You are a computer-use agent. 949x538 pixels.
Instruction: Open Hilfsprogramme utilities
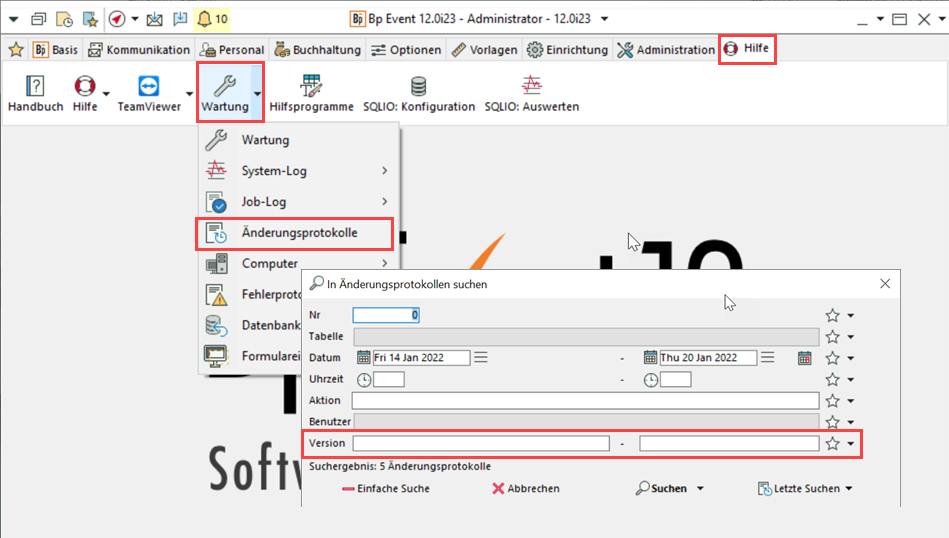point(311,93)
